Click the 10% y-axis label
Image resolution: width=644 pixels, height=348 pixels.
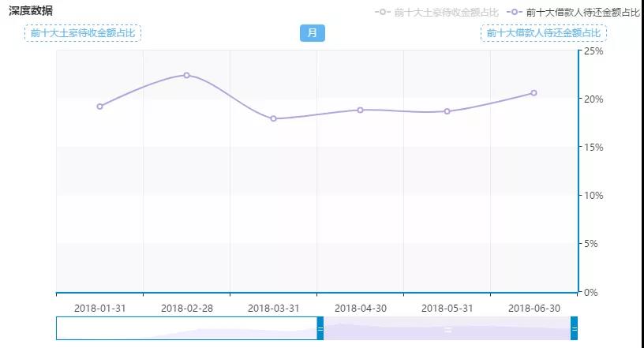pyautogui.click(x=593, y=196)
